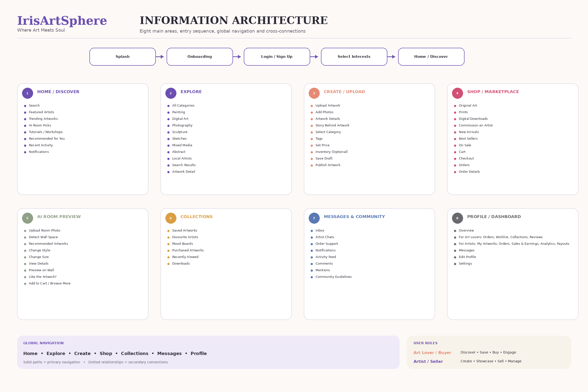Click 'Mood Boards' in Collections list

(x=183, y=244)
